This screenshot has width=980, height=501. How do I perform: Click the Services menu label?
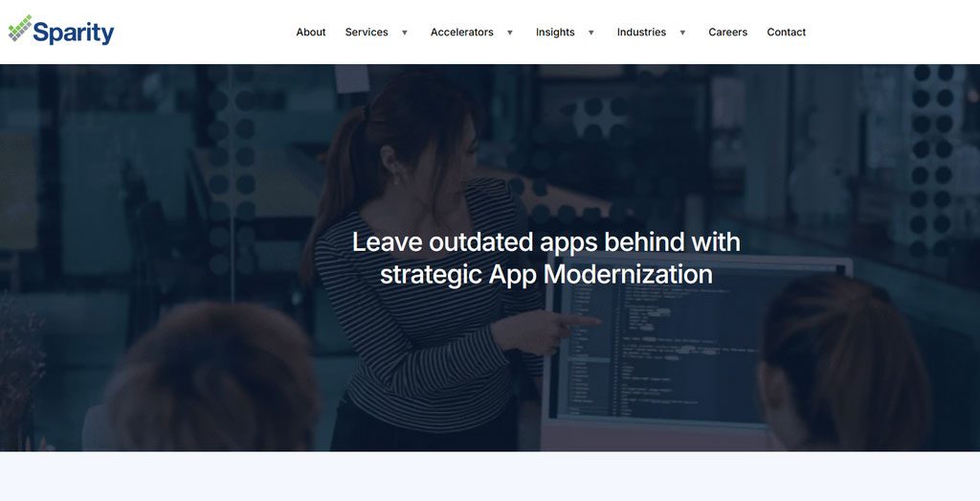[x=367, y=32]
